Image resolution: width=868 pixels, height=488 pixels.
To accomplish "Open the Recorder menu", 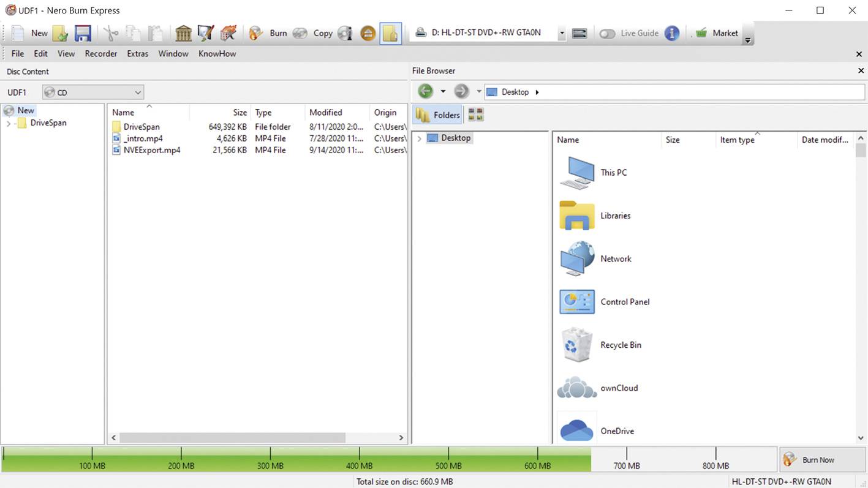I will point(100,53).
